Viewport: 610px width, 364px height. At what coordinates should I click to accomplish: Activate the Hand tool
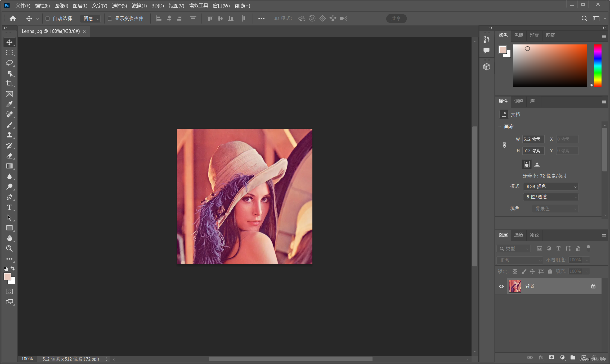click(x=9, y=238)
